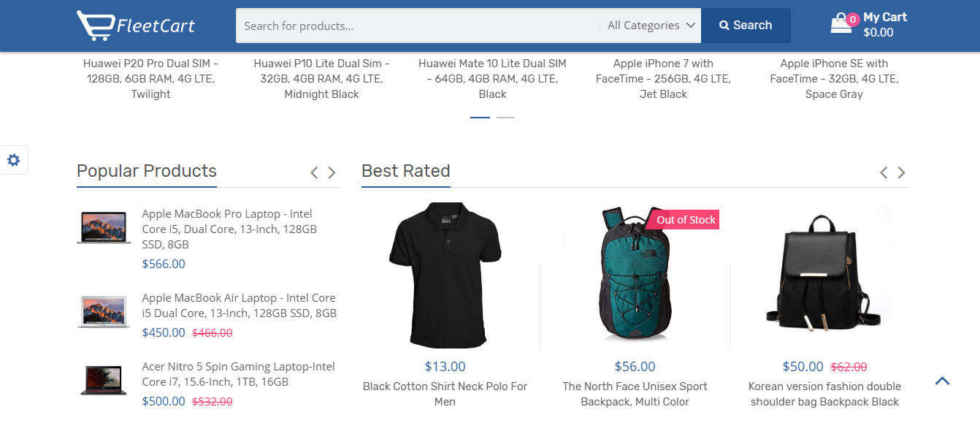This screenshot has height=442, width=980.
Task: Show previous Best Rated items
Action: (884, 172)
